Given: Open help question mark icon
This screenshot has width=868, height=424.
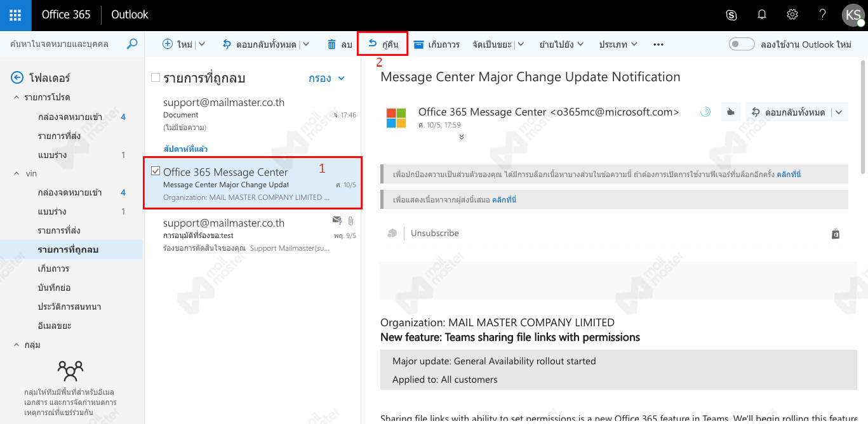Looking at the screenshot, I should [823, 15].
